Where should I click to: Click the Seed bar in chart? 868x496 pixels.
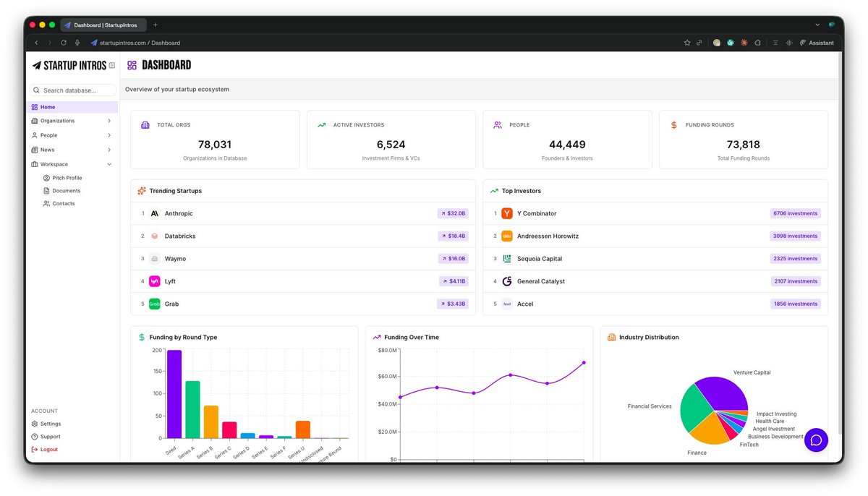(174, 394)
